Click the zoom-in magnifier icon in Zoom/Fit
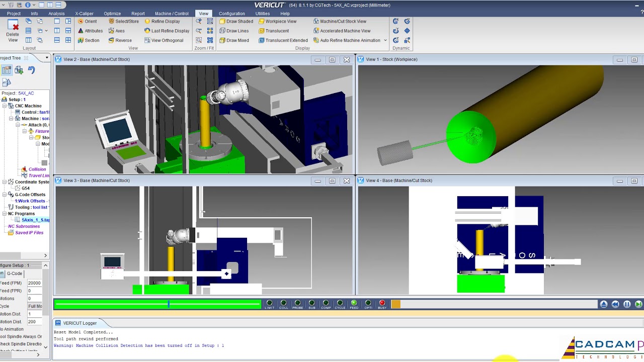The image size is (644, 362). (199, 21)
